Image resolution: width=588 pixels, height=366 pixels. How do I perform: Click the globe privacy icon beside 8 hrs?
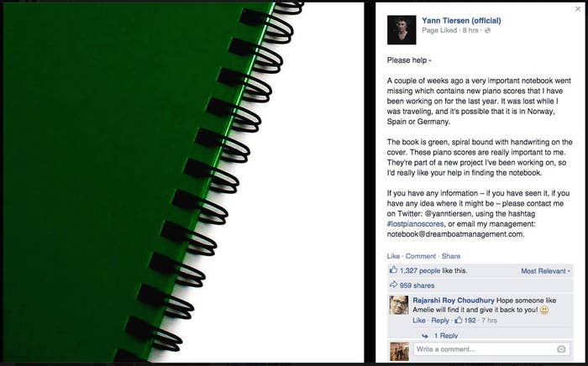point(487,31)
